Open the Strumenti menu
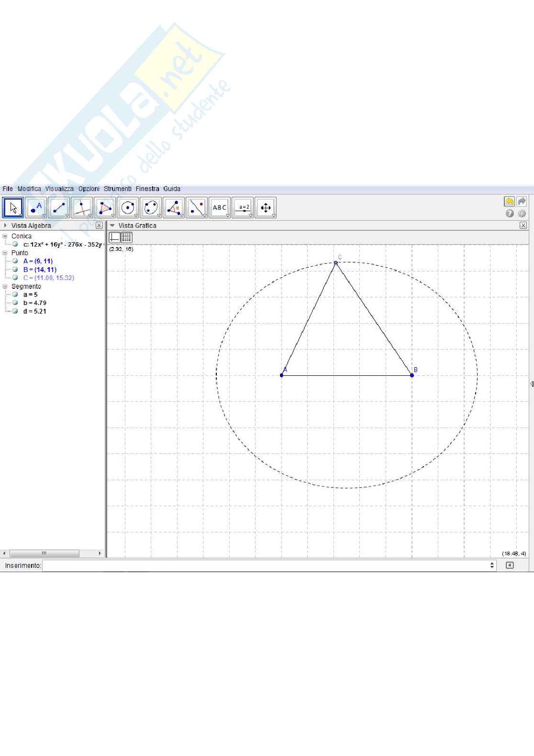The width and height of the screenshot is (534, 756). pyautogui.click(x=117, y=189)
